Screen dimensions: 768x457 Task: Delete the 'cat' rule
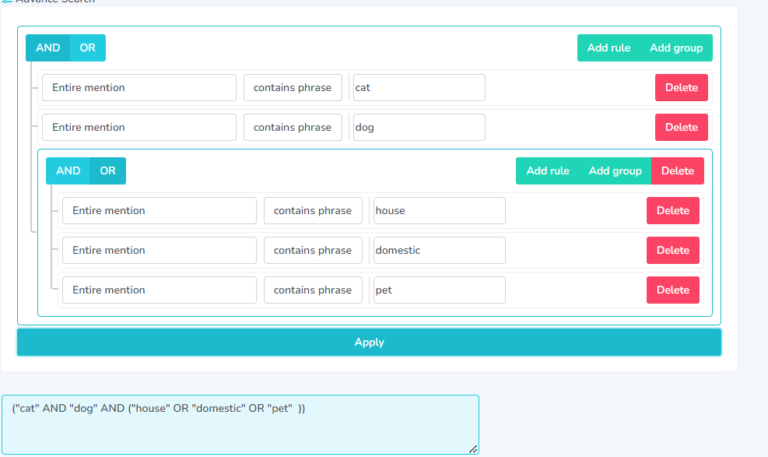tap(681, 88)
